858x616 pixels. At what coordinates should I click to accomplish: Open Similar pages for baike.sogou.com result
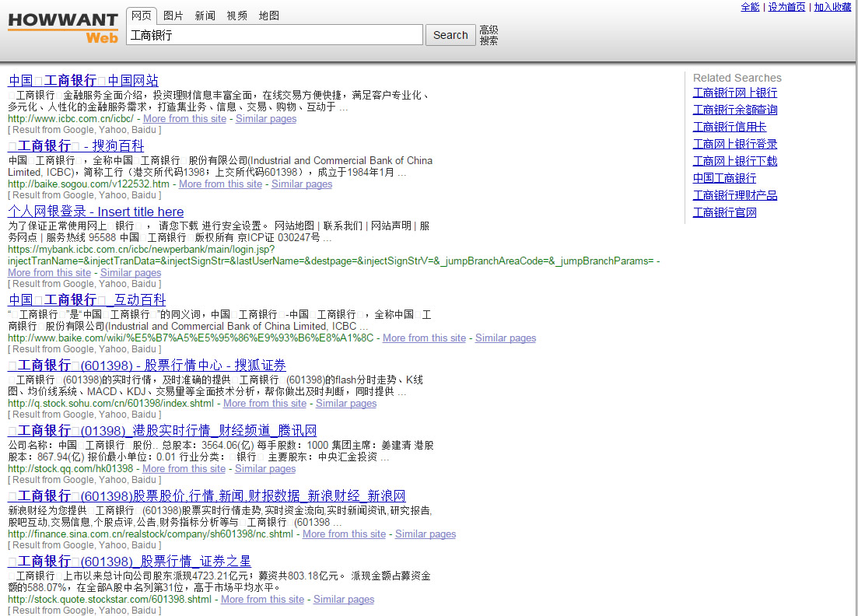pyautogui.click(x=302, y=184)
